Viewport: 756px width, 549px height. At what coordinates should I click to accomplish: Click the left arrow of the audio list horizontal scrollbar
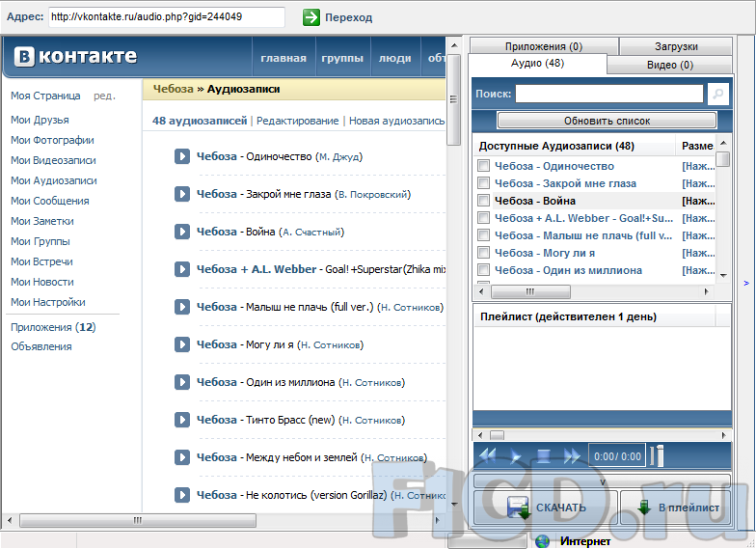[x=481, y=291]
